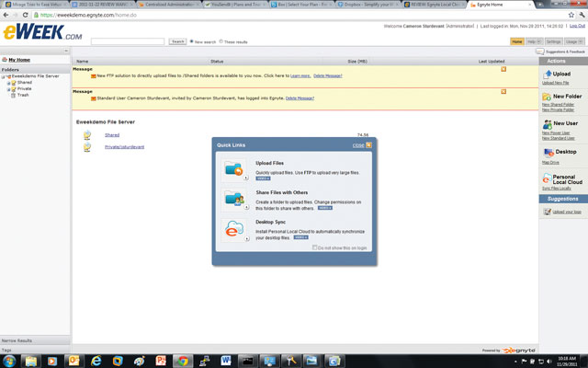The image size is (588, 368).
Task: Click the Personal Local Cloud icon
Action: [547, 177]
